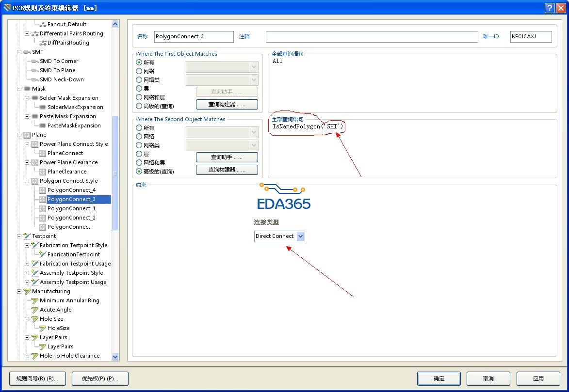Click the Manufacturing category icon
Viewport: 569px width, 392px height.
[x=27, y=292]
